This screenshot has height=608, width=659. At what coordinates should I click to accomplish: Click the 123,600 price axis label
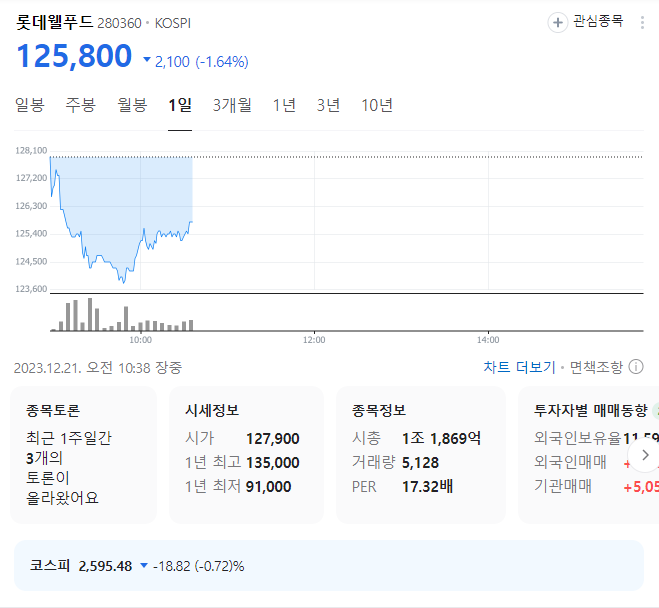click(x=31, y=289)
